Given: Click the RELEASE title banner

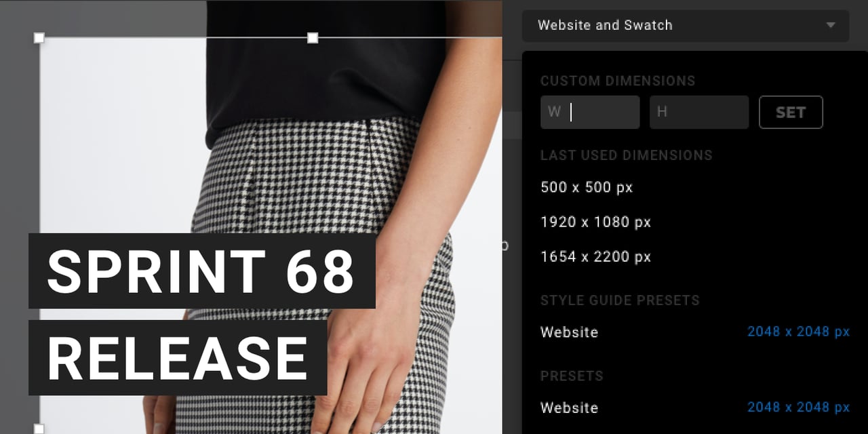Looking at the screenshot, I should click(x=178, y=357).
